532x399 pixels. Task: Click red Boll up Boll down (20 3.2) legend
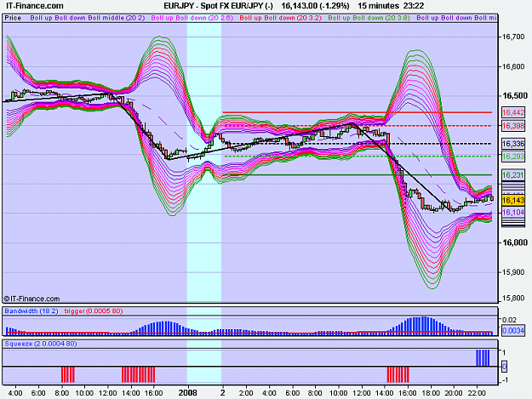280,18
